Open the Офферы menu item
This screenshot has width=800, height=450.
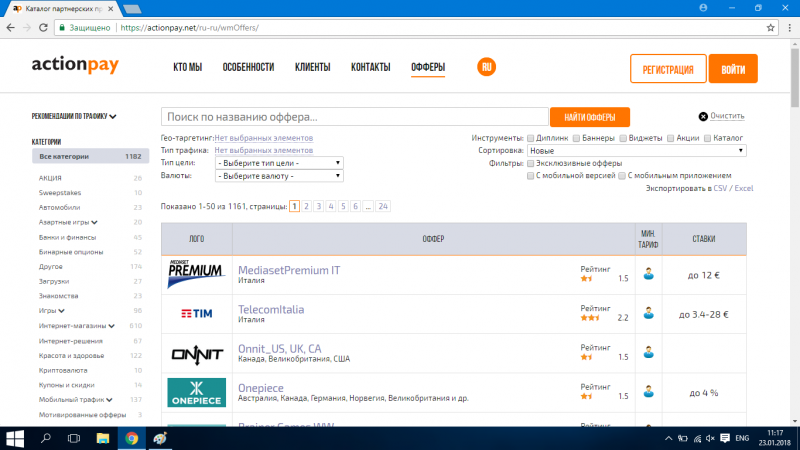click(428, 67)
